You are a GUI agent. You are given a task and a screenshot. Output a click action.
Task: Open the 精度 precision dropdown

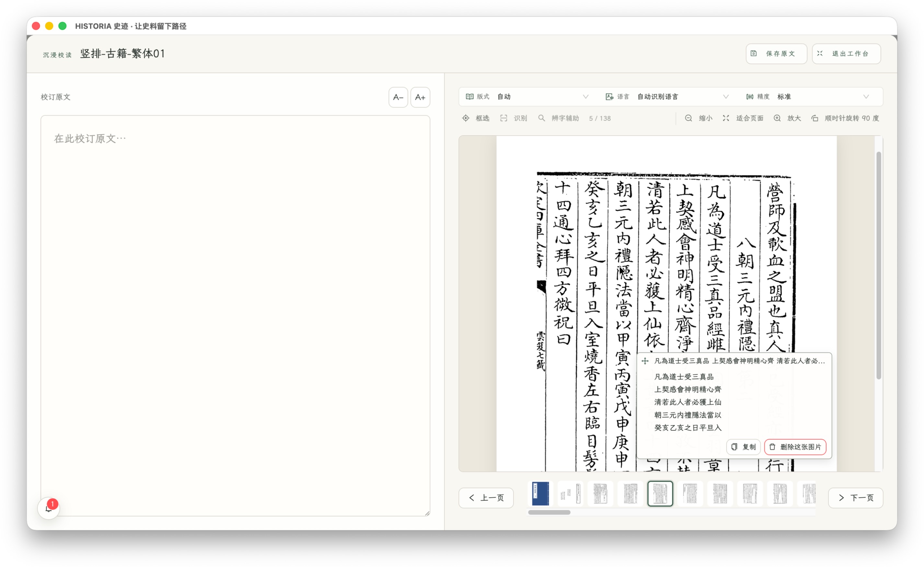point(807,97)
